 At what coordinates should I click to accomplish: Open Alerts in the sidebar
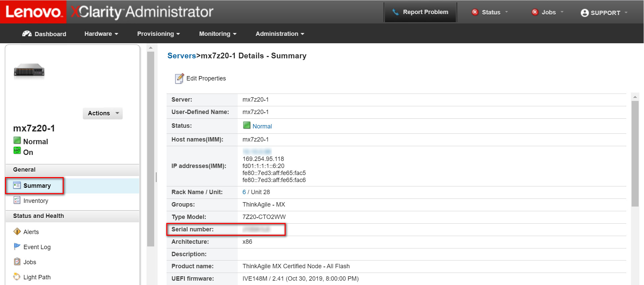(x=31, y=232)
